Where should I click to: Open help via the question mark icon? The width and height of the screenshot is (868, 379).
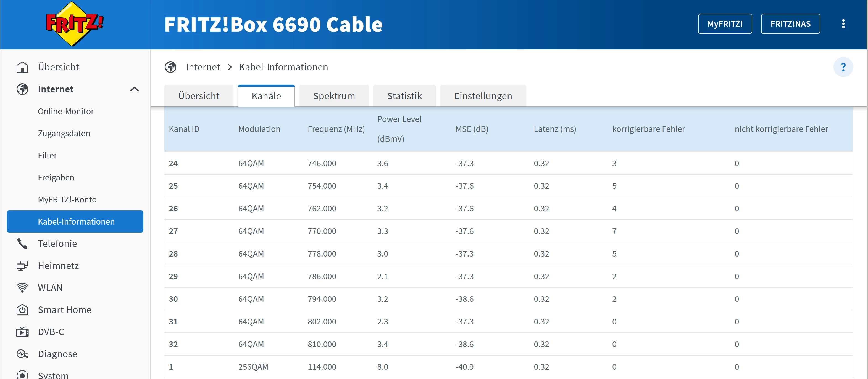(x=843, y=67)
